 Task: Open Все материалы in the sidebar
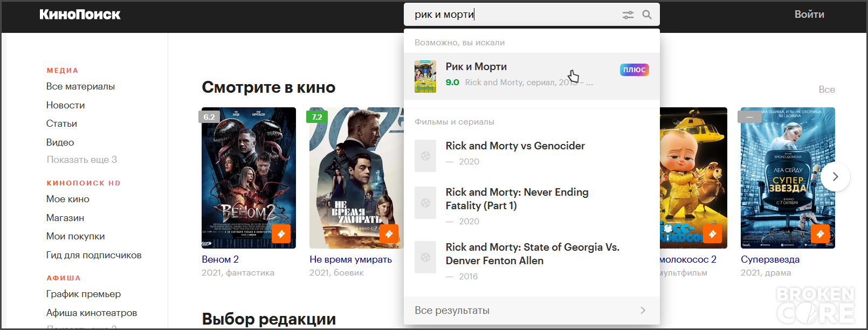(80, 86)
